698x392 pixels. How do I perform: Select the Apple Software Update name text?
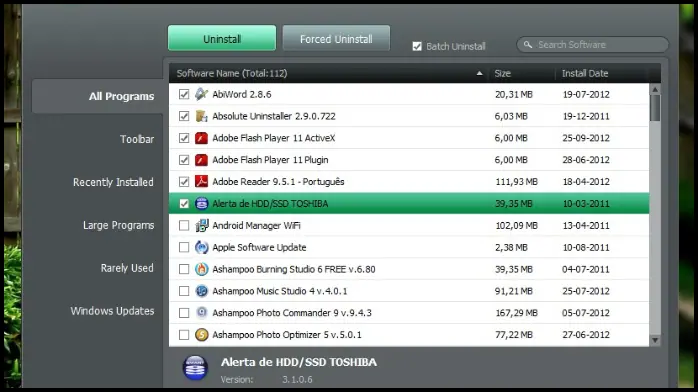point(259,247)
